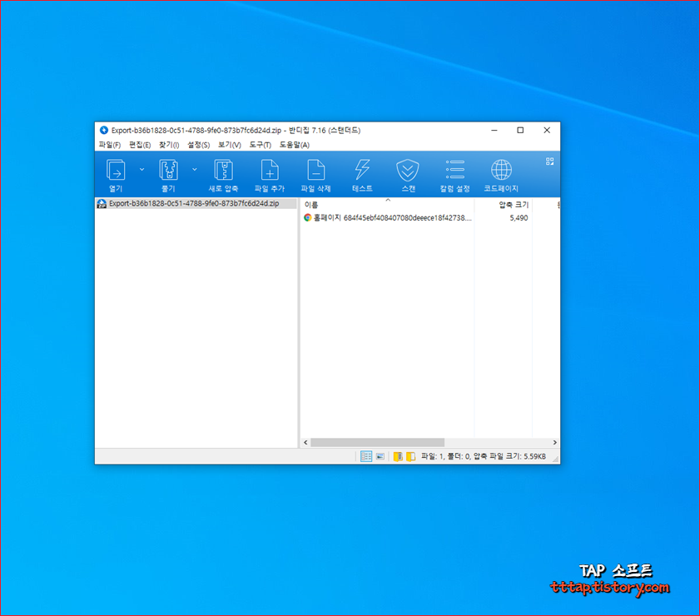Maximize the Bandizip window
This screenshot has width=700, height=616.
pyautogui.click(x=520, y=130)
